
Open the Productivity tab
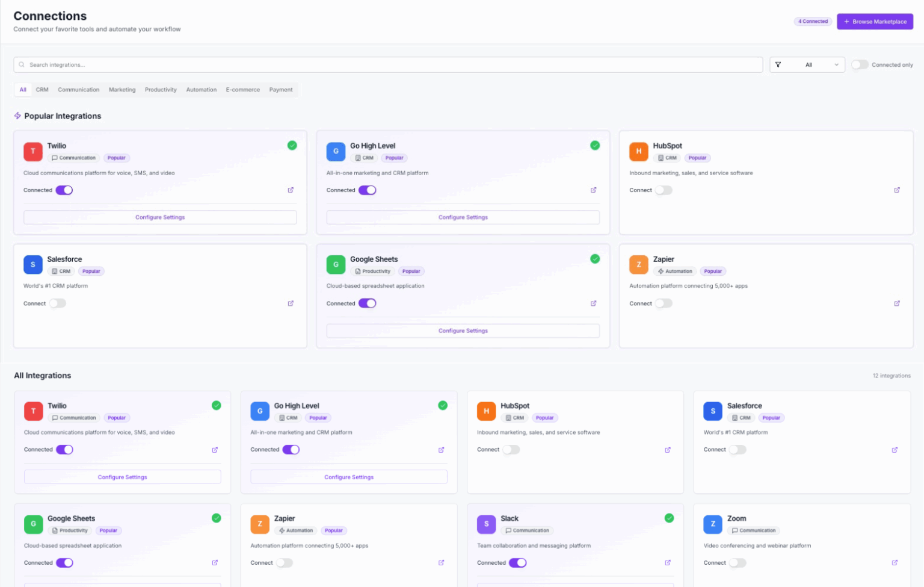click(x=161, y=90)
